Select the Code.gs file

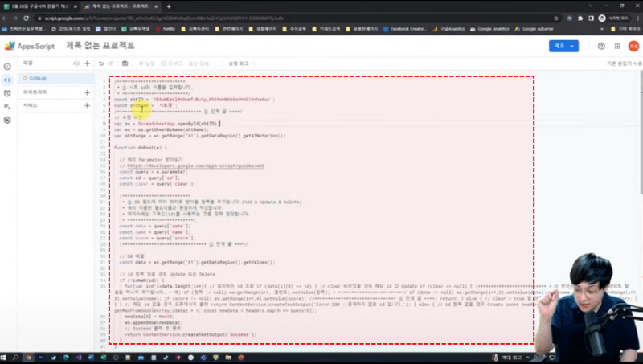pyautogui.click(x=56, y=78)
